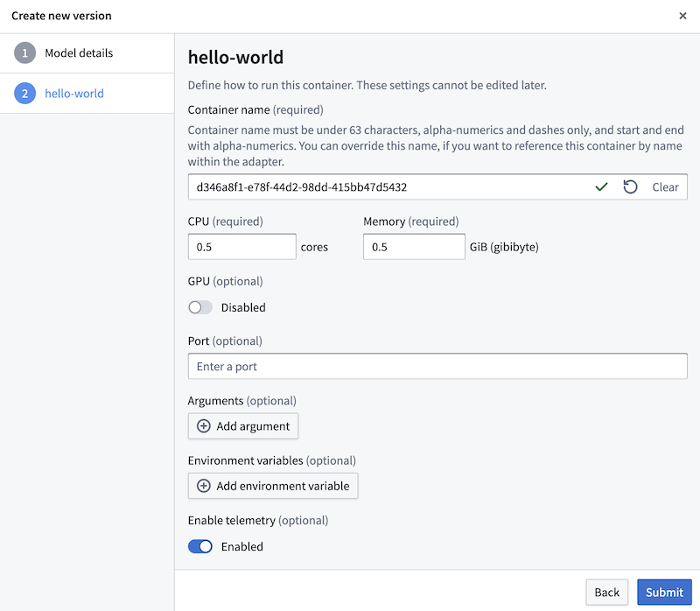Click the 'Container name (required)' label
This screenshot has width=700, height=611.
255,110
